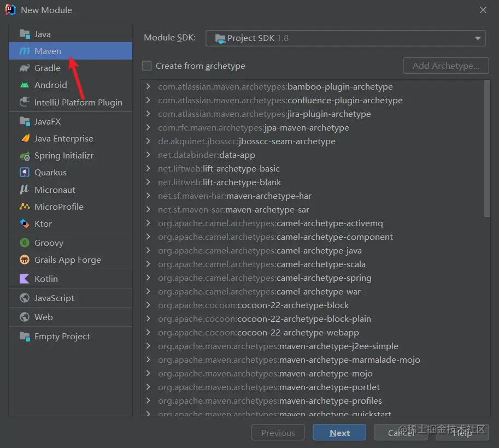Click the Ktor icon
499x448 pixels.
(25, 223)
